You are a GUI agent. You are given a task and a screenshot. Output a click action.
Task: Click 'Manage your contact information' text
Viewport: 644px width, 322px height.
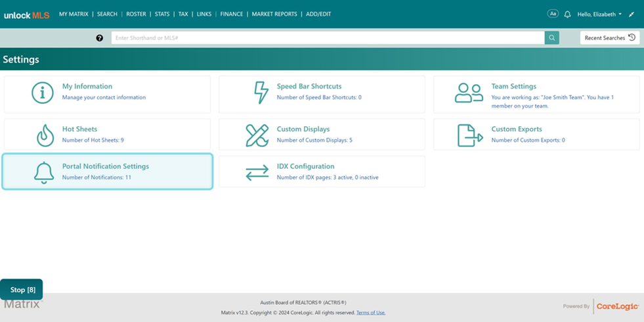[104, 97]
